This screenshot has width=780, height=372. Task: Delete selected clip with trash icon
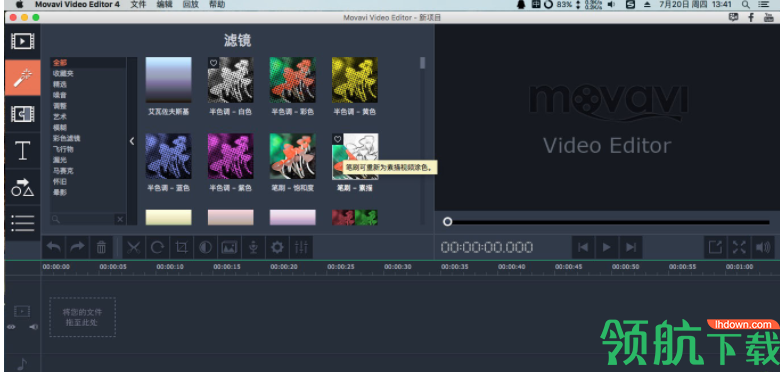click(101, 247)
